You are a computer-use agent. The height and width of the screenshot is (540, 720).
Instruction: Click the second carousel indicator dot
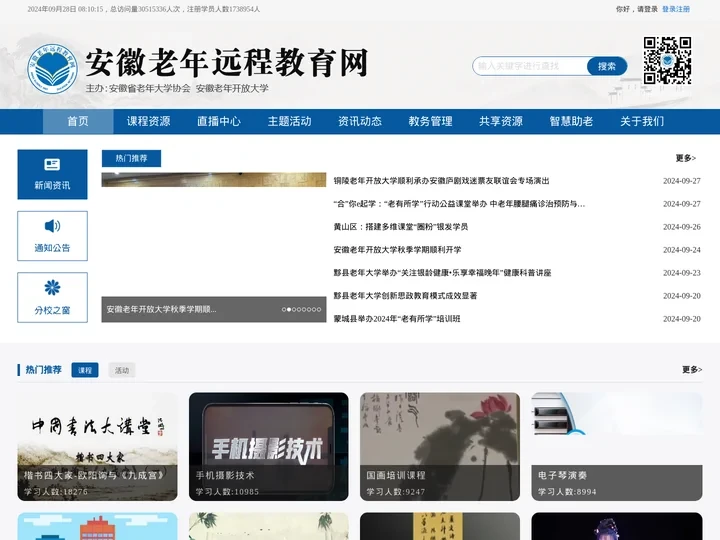(289, 309)
